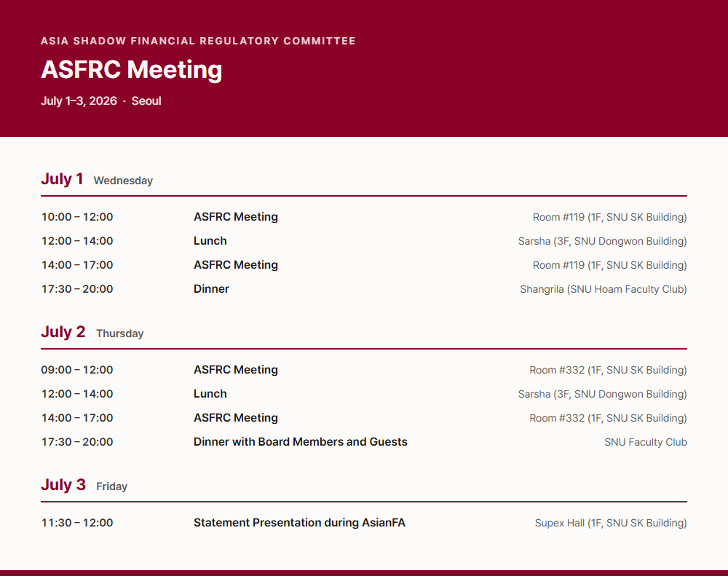Select the July 3 Friday heading
This screenshot has height=576, width=728.
84,484
